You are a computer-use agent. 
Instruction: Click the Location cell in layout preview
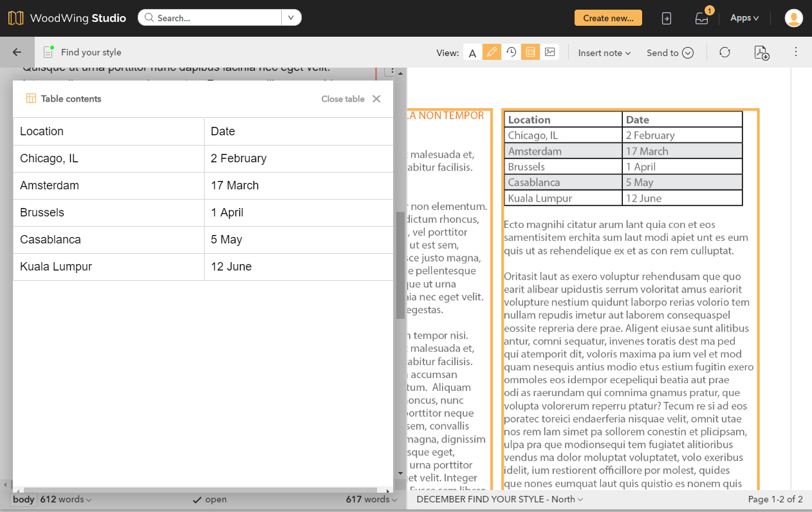point(564,119)
